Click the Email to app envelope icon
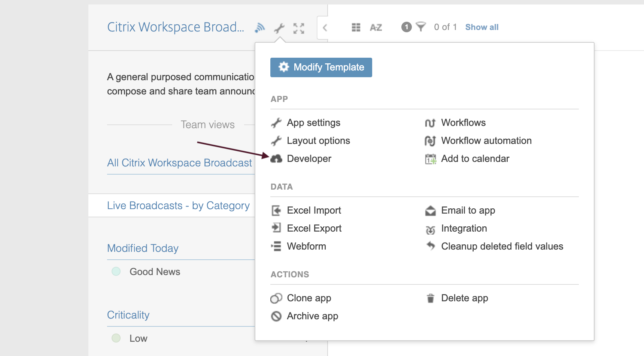 pyautogui.click(x=431, y=211)
